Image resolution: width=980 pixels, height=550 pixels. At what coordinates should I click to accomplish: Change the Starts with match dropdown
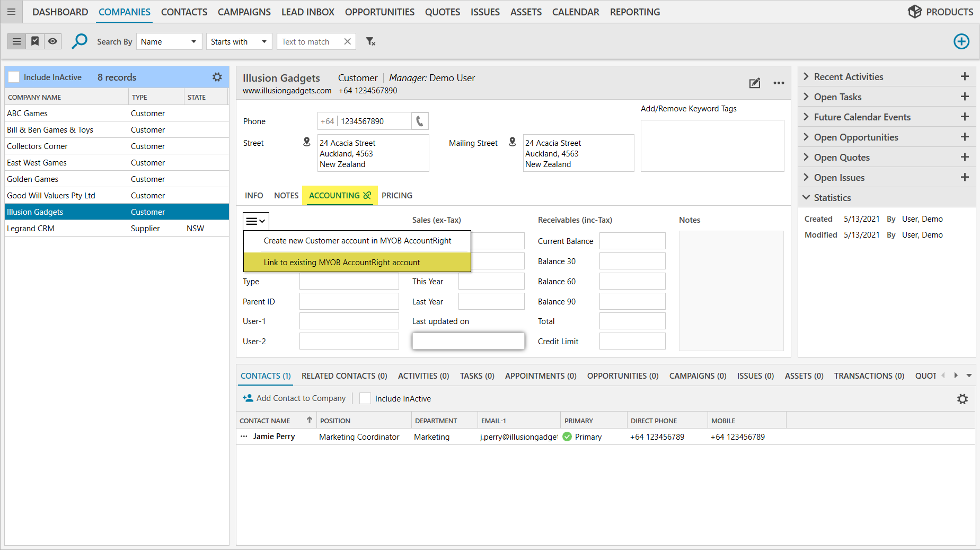pos(239,41)
